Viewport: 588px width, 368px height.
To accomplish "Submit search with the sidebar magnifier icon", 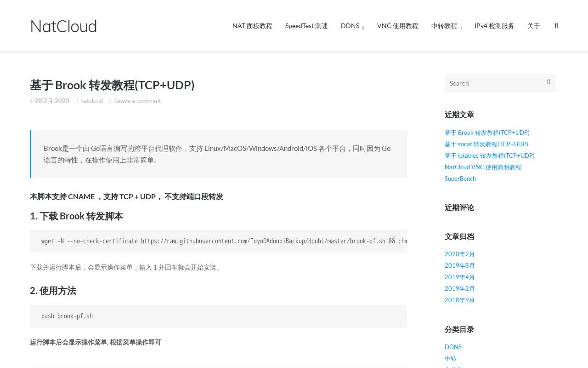I will [x=548, y=82].
